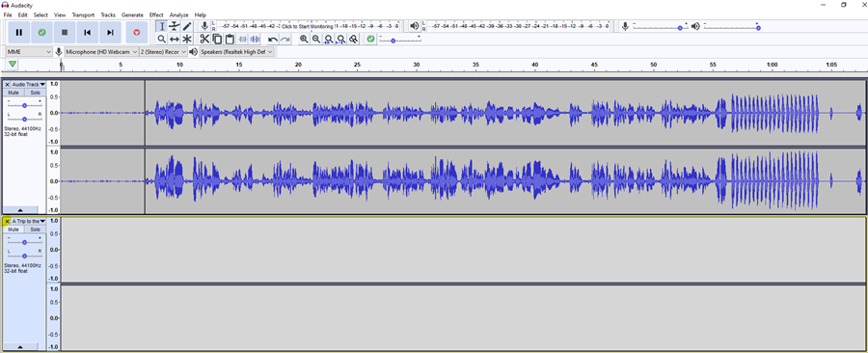The image size is (868, 353).
Task: Select the Time Shift tool
Action: pyautogui.click(x=175, y=39)
